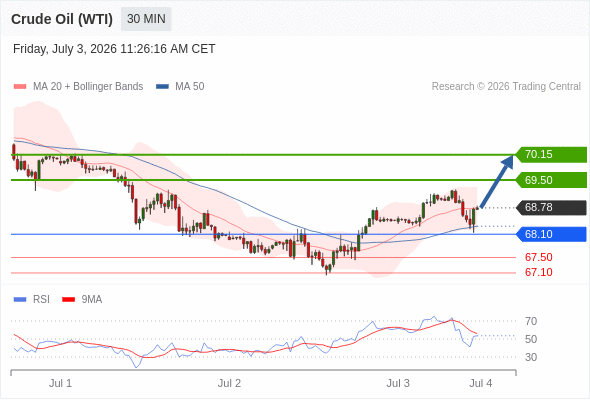Click the 68.10 blue pivot label
This screenshot has height=400, width=590.
tap(551, 234)
